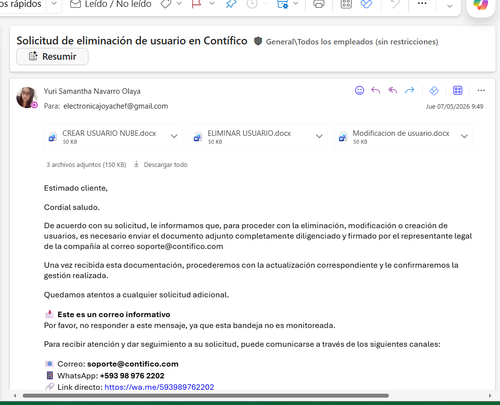Click the WhatsApp number +593 98 976 2202

(132, 376)
